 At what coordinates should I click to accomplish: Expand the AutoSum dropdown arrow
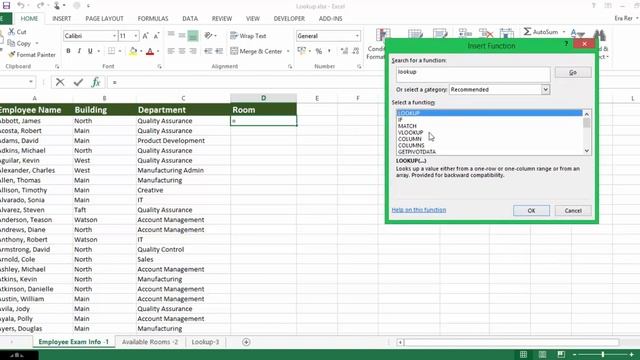pos(564,31)
